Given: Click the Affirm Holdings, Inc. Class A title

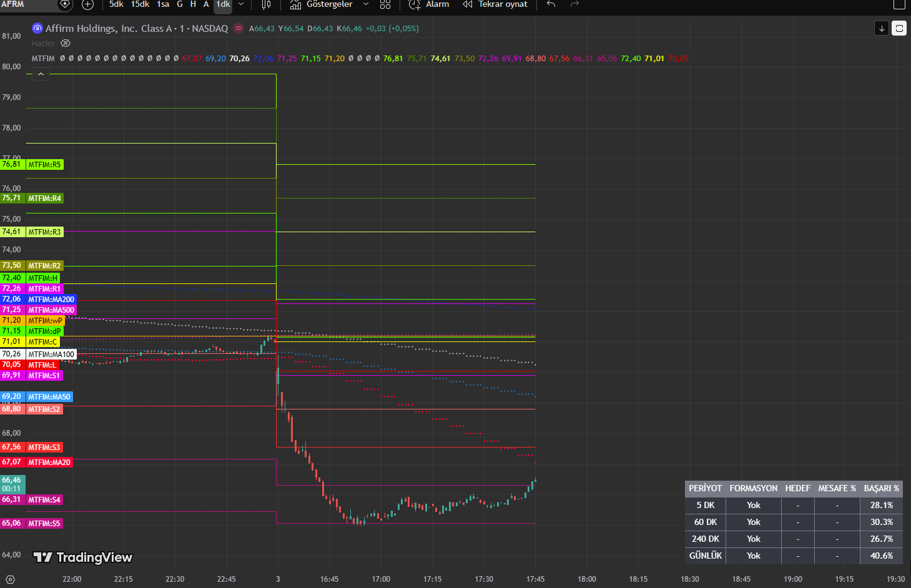Looking at the screenshot, I should [x=109, y=29].
